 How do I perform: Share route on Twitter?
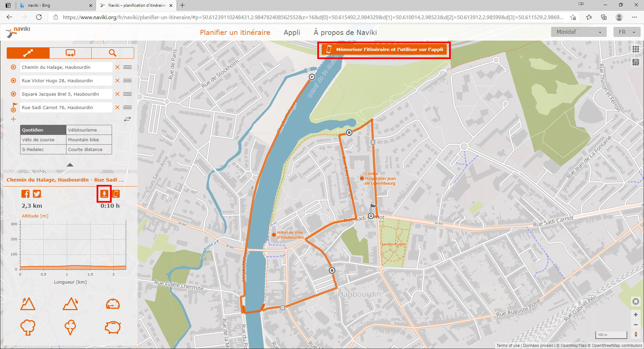(x=37, y=194)
